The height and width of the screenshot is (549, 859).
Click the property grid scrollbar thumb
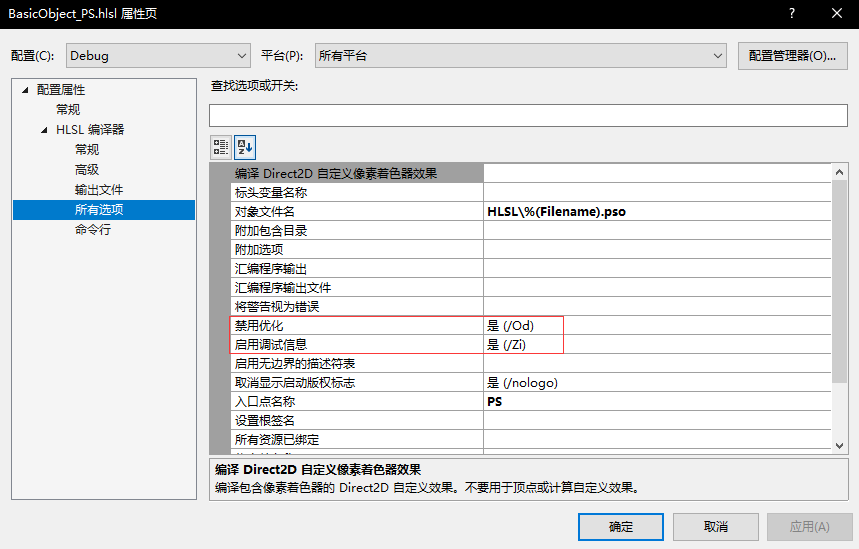(x=839, y=282)
